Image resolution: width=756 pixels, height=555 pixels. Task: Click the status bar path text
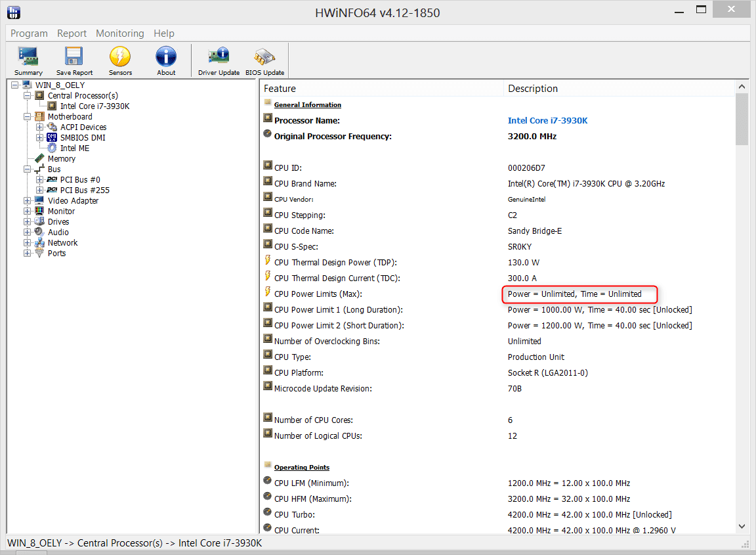click(135, 543)
